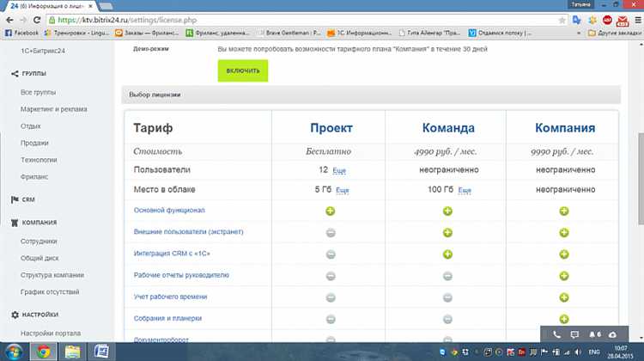Viewport: 644px width, 361px height.
Task: Open Сотрудники in the sidebar
Action: pos(39,241)
